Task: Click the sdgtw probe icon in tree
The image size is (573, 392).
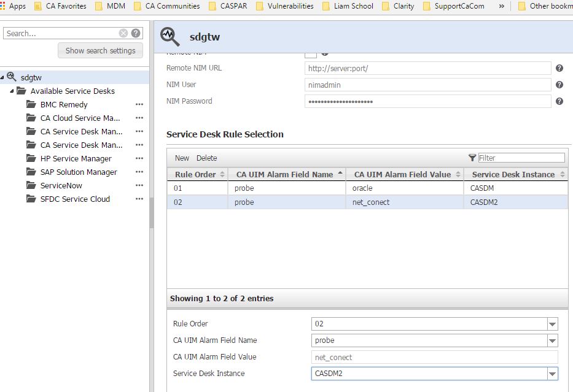Action: point(12,77)
